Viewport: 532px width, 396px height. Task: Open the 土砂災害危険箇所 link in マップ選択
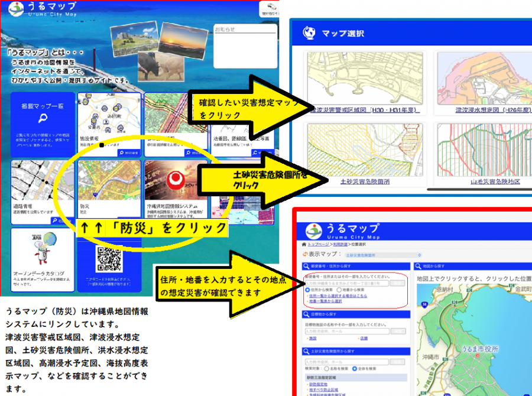(365, 182)
